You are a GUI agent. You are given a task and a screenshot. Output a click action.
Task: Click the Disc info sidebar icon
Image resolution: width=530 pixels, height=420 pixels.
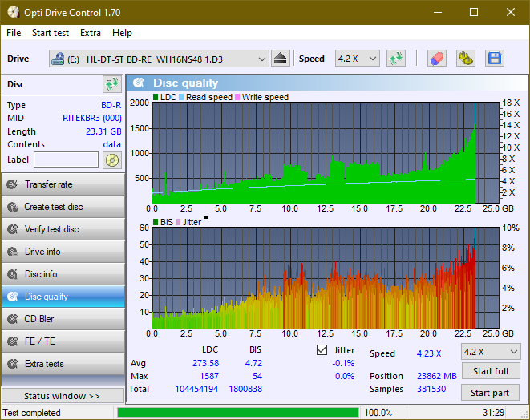click(13, 274)
